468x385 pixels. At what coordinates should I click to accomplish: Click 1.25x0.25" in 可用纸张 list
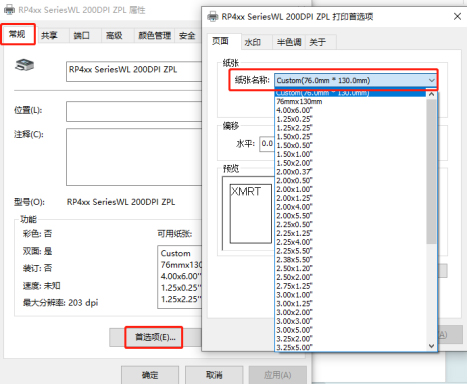click(181, 288)
